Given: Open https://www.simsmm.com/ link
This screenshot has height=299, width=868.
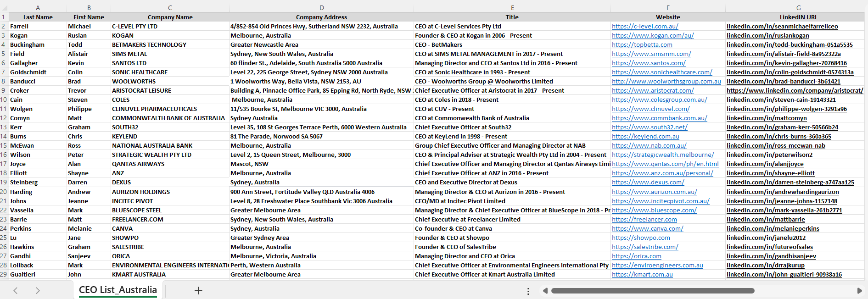Looking at the screenshot, I should tap(651, 54).
